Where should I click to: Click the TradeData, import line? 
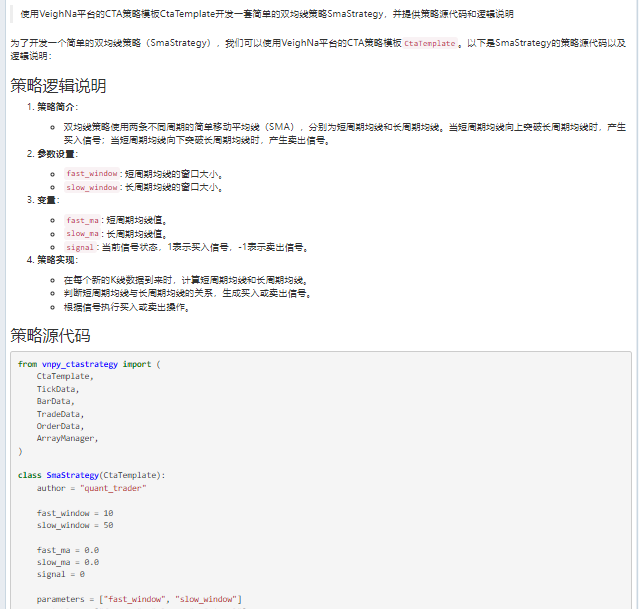coord(60,414)
